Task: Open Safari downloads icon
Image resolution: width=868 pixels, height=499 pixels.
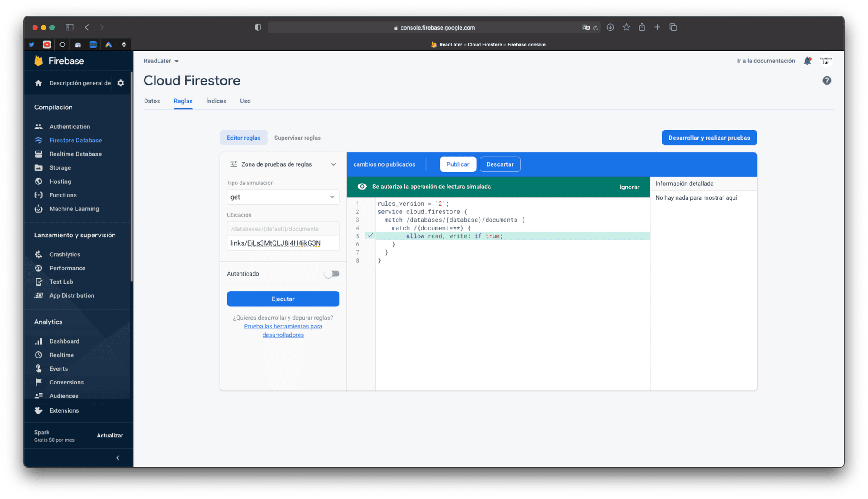Action: click(x=610, y=27)
